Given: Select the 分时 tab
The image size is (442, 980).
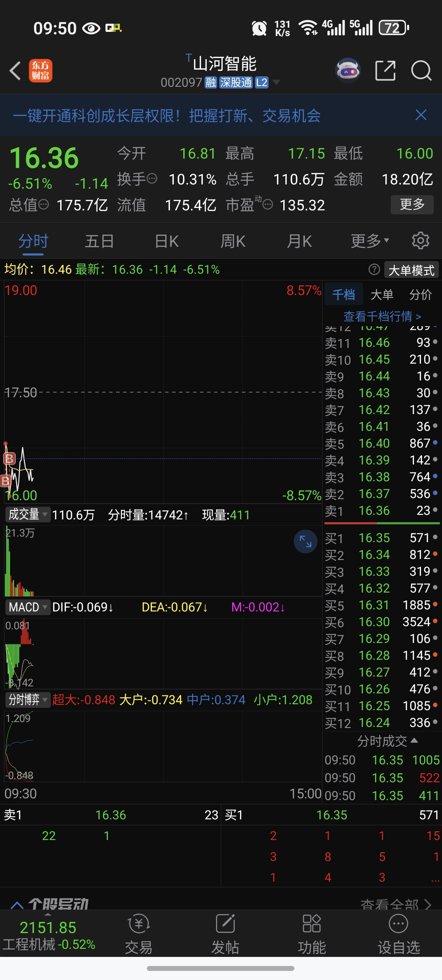Looking at the screenshot, I should click(x=34, y=241).
